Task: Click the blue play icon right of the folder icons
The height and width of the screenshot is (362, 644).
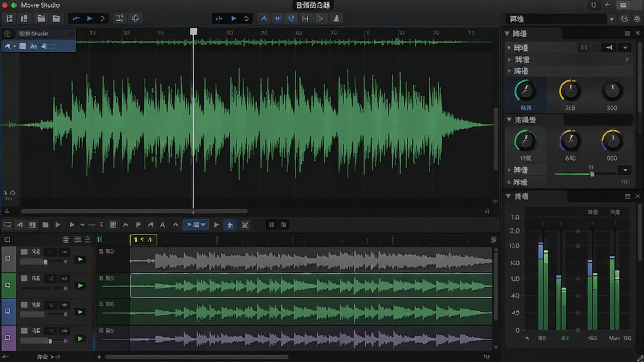Action: coord(89,18)
